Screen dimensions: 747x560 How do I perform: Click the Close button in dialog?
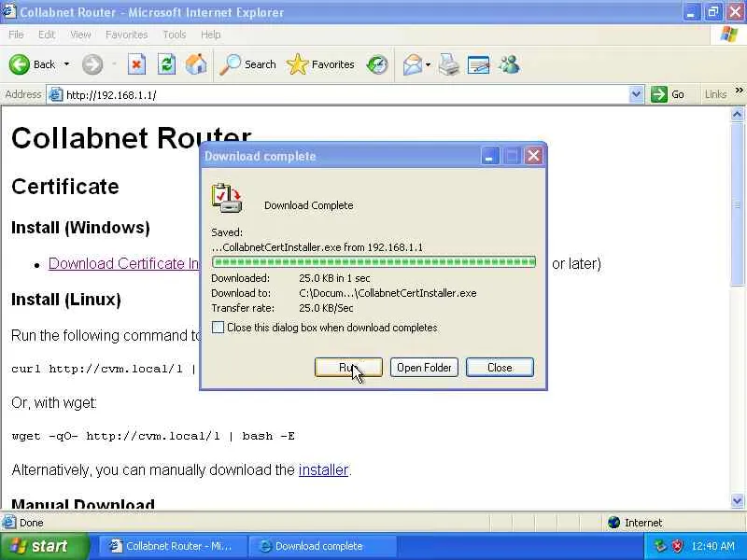500,368
